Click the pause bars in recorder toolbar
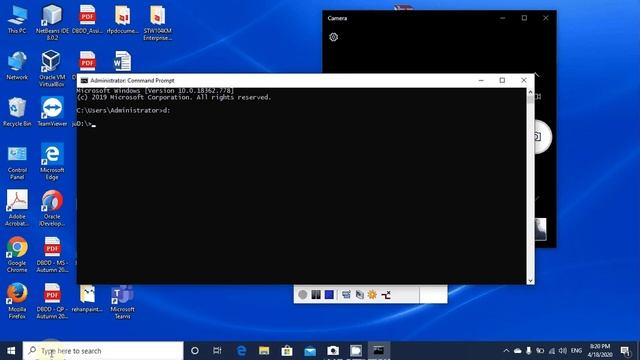Screen dimensions: 640x360 (316, 295)
